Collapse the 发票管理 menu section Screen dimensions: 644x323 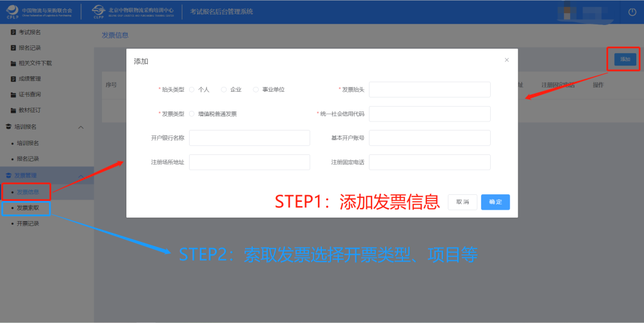tap(81, 175)
